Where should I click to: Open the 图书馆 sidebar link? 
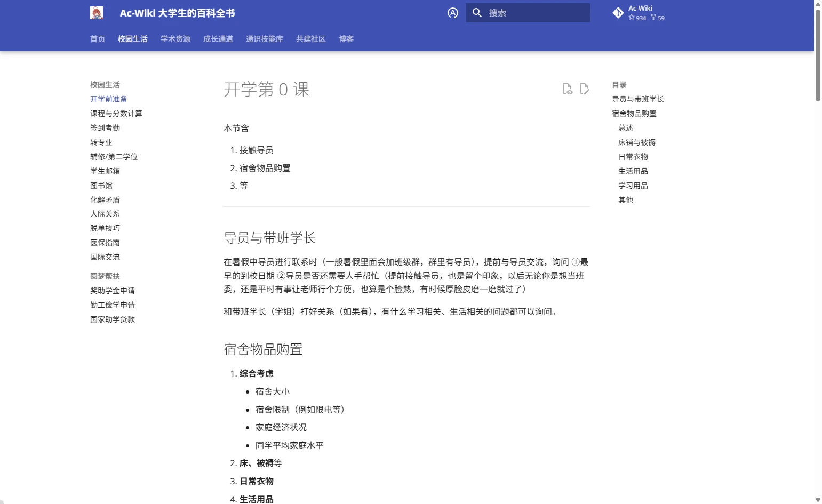tap(101, 186)
